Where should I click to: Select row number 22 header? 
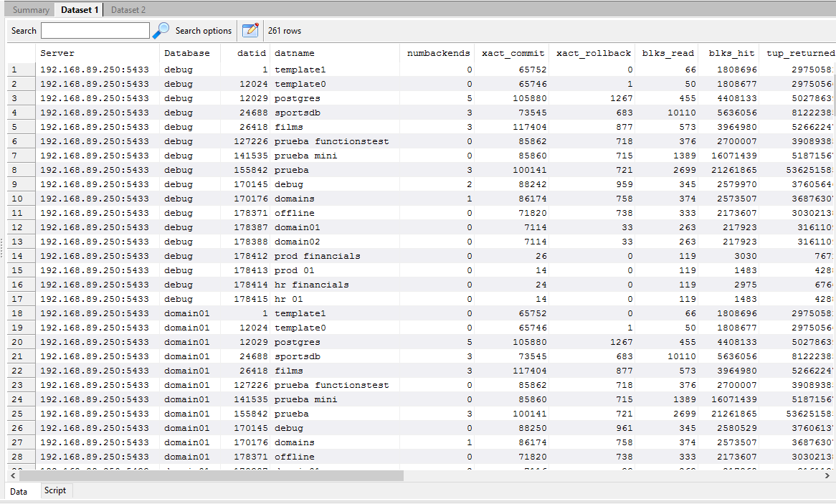[x=16, y=371]
